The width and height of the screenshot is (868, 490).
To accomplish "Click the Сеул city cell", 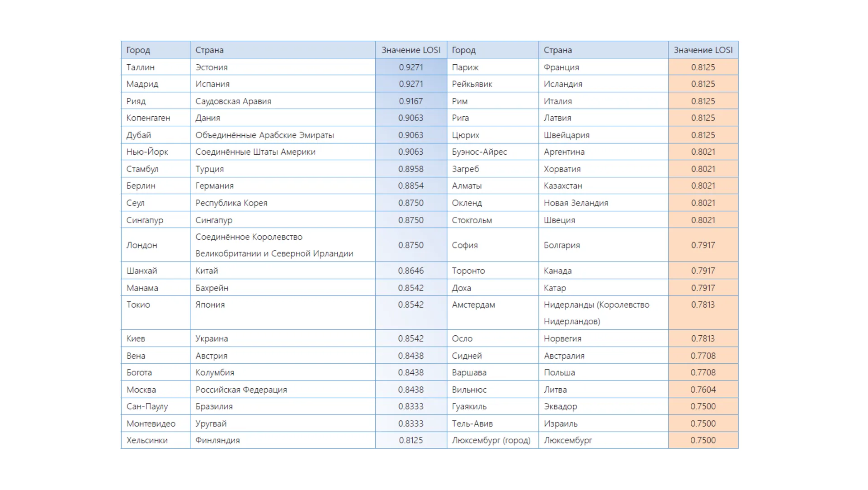I will click(156, 203).
